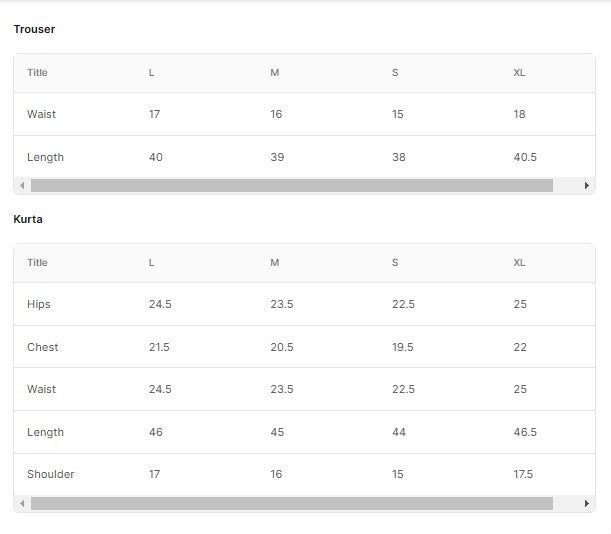Click the Chest row label in Kurta table

[x=42, y=347]
